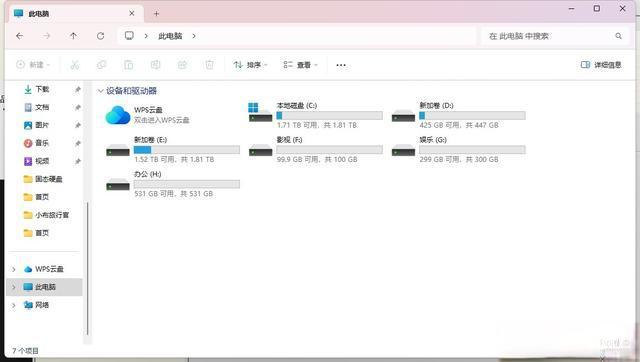
Task: Open the 查看 view dropdown
Action: tap(300, 64)
